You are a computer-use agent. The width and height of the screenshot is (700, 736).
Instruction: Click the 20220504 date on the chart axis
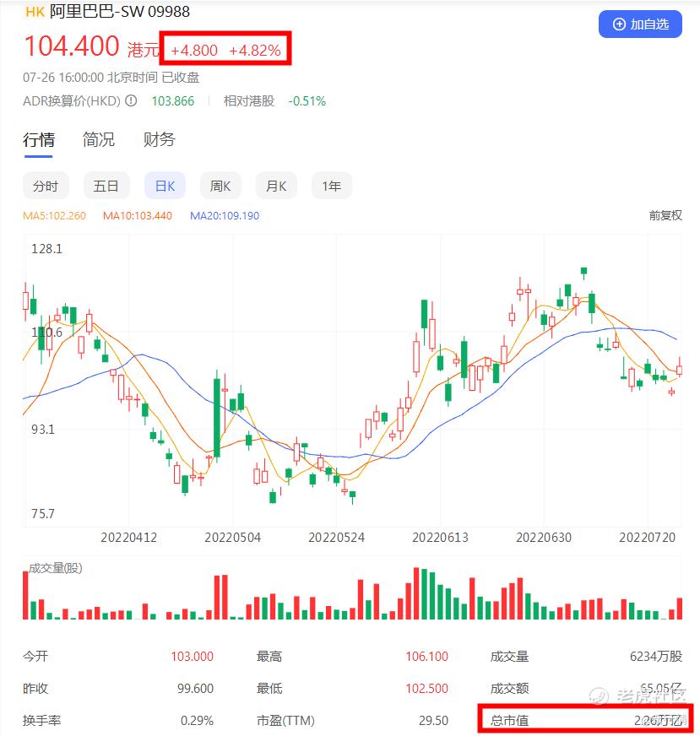[232, 538]
